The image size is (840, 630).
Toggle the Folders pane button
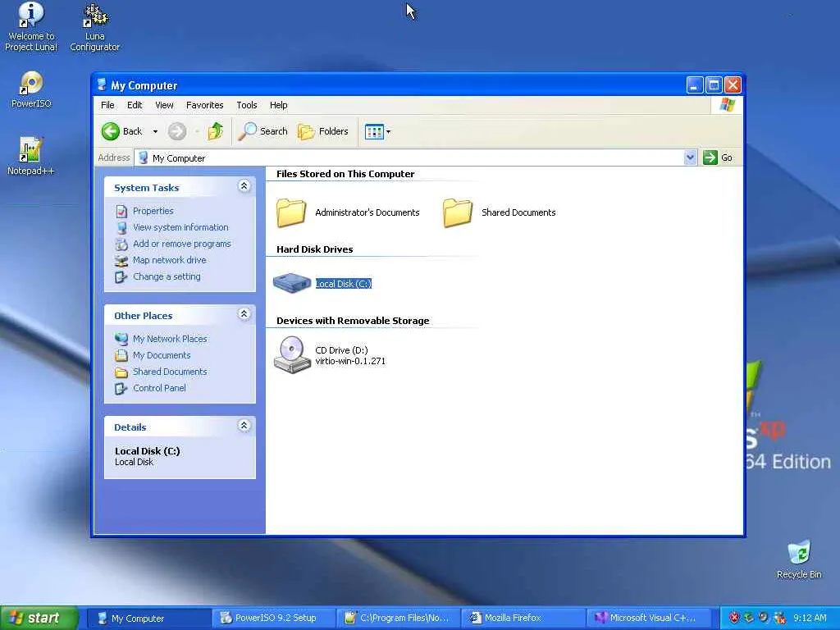323,131
